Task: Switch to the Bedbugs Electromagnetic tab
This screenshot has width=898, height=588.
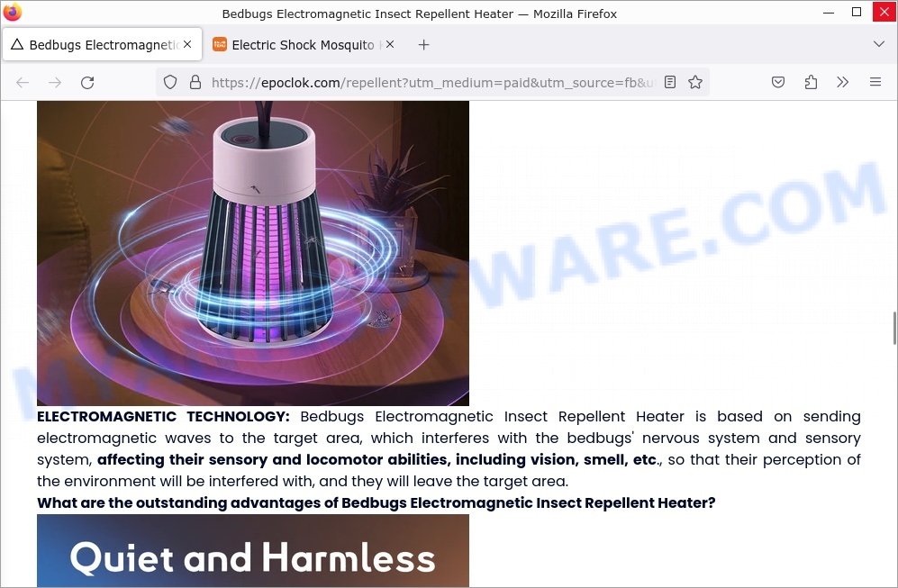Action: coord(103,45)
